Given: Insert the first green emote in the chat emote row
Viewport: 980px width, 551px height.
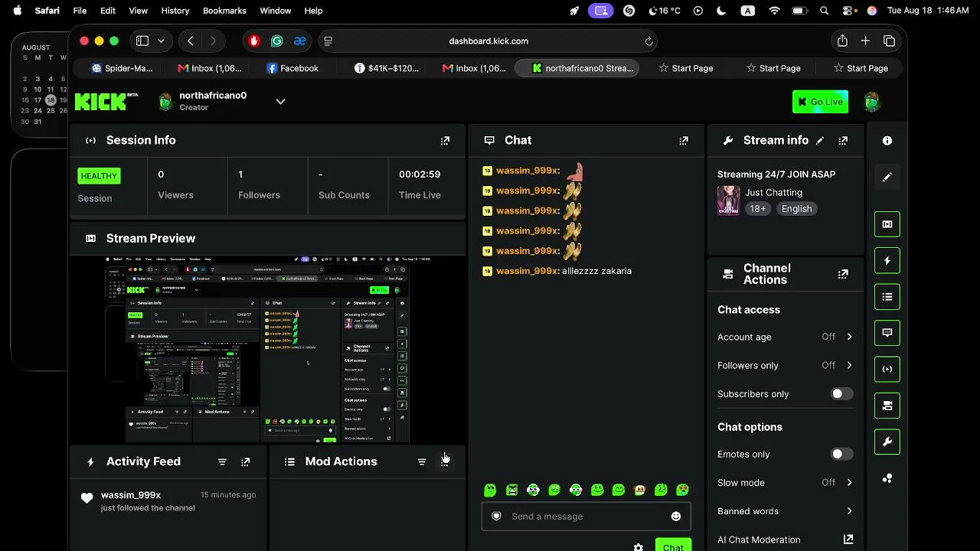Looking at the screenshot, I should [x=490, y=490].
